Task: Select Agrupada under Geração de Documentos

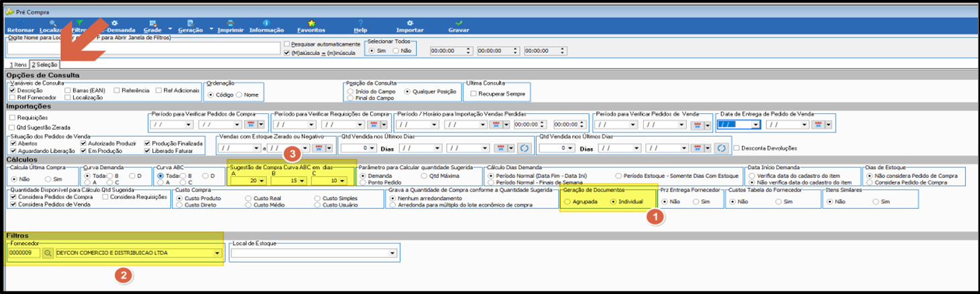Action: point(567,202)
